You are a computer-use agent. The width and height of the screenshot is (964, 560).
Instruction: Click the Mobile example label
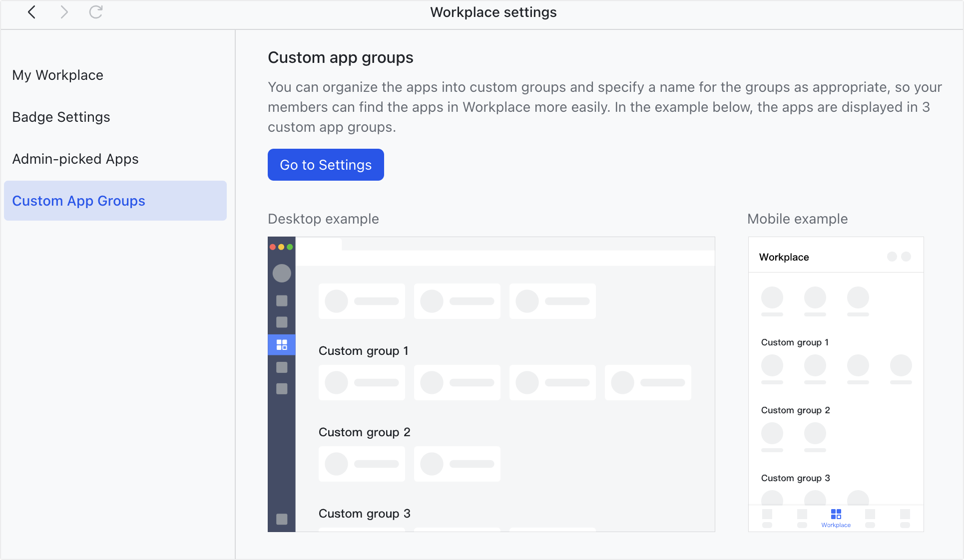coord(798,219)
